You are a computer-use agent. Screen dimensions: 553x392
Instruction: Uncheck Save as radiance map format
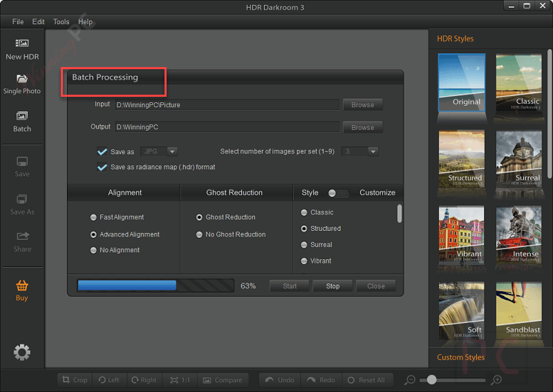coord(102,167)
